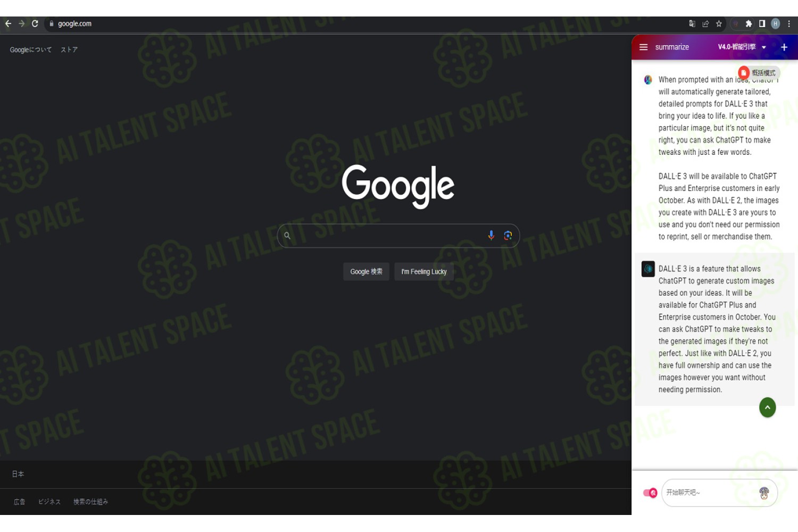This screenshot has height=532, width=798.
Task: Click the pinned purple extension icon
Action: pos(736,24)
